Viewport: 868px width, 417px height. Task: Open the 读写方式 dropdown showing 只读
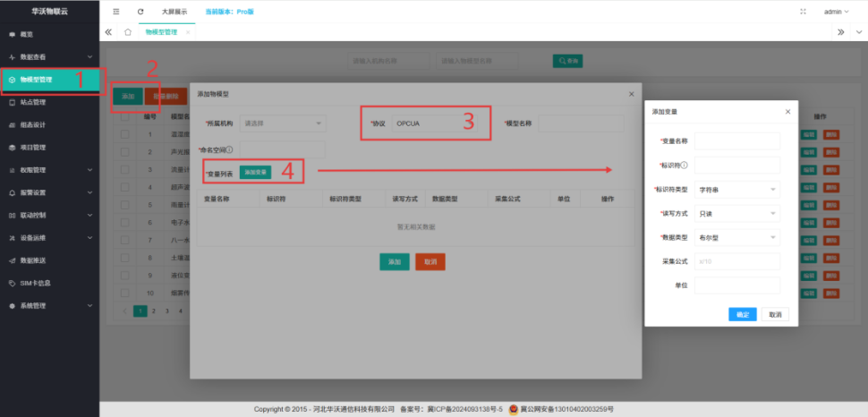click(x=737, y=214)
